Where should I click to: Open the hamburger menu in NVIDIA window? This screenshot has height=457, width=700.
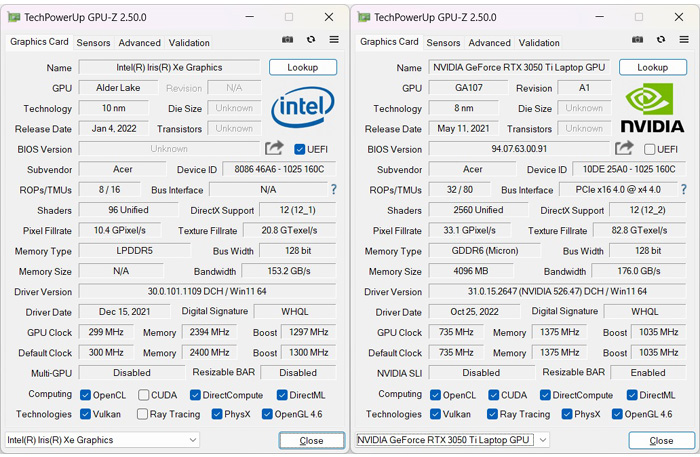click(684, 40)
